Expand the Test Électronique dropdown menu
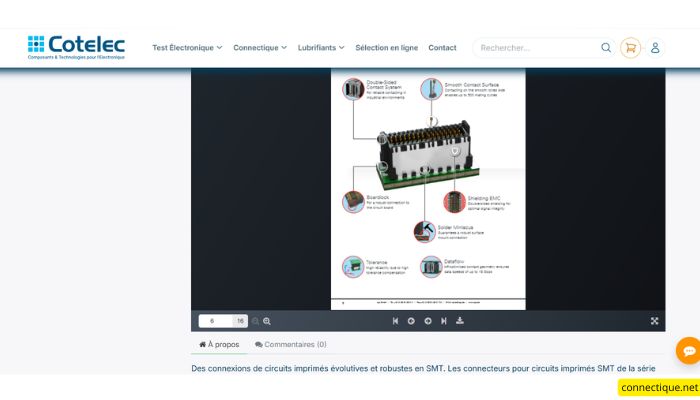This screenshot has width=700, height=400. [x=188, y=47]
